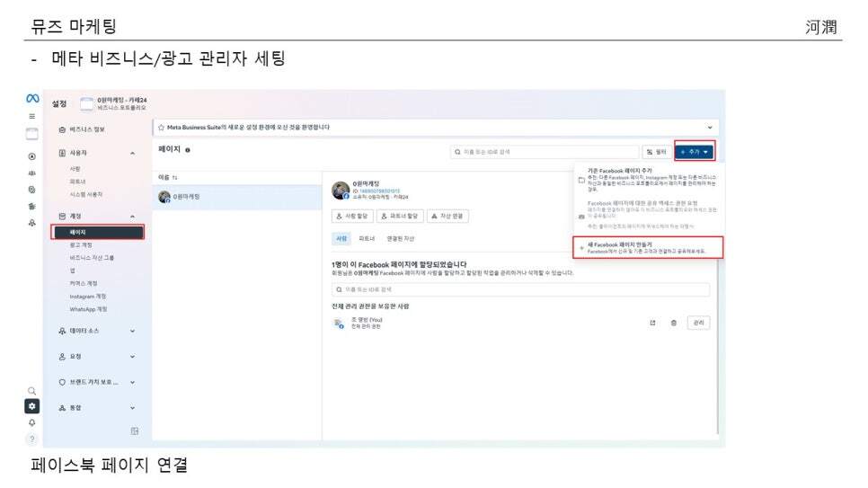Screen dimensions: 868x488
Task: Click the star icon in welcome banner
Action: point(161,128)
